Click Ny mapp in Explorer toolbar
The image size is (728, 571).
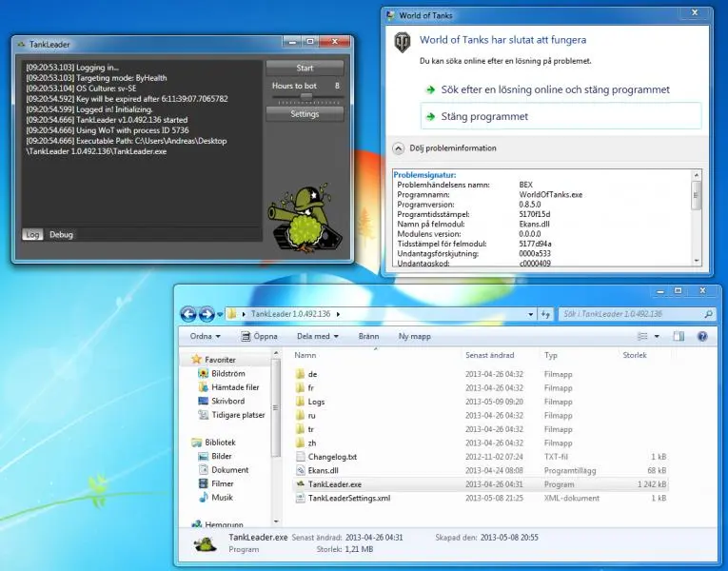tap(415, 336)
